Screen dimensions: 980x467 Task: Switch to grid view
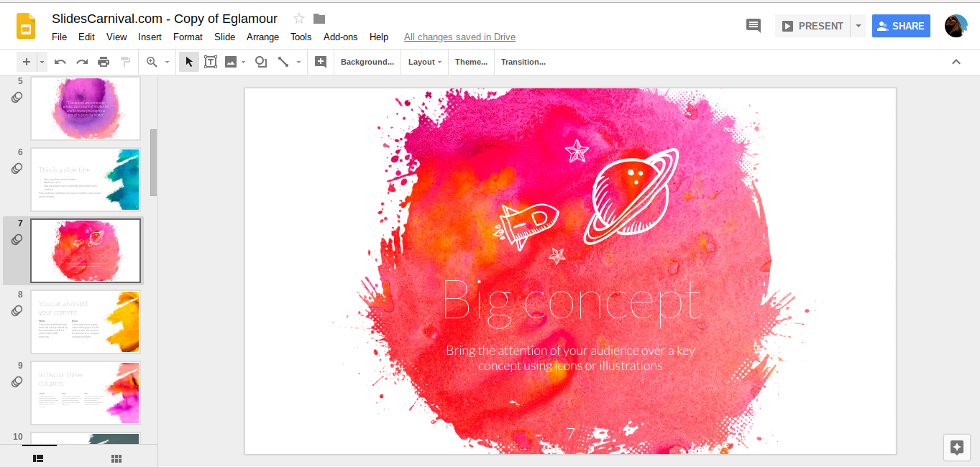point(116,458)
